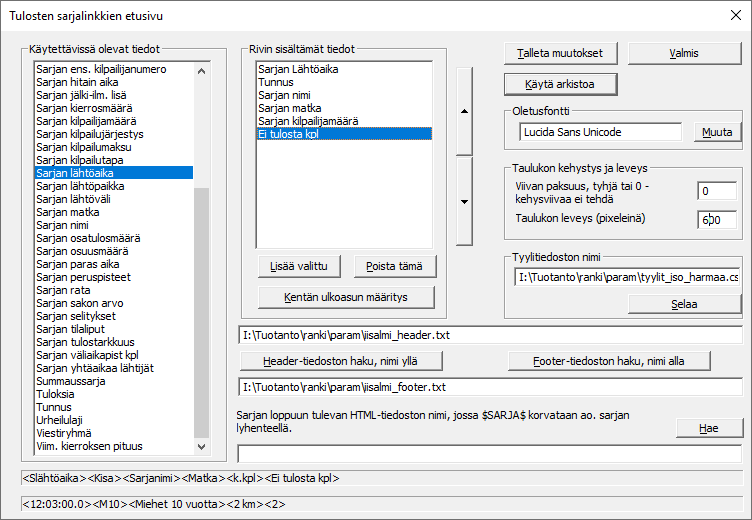This screenshot has width=752, height=520.
Task: Close the Tulosten sarjalinkkien etusivu dialog
Action: (729, 16)
